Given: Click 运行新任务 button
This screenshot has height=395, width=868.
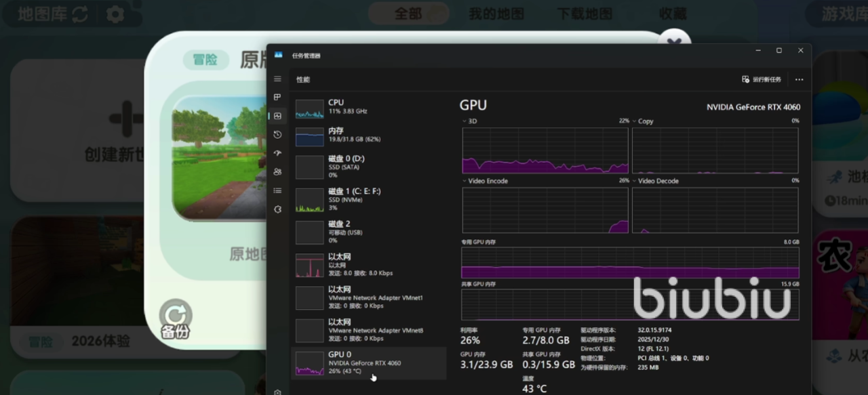Looking at the screenshot, I should point(762,79).
